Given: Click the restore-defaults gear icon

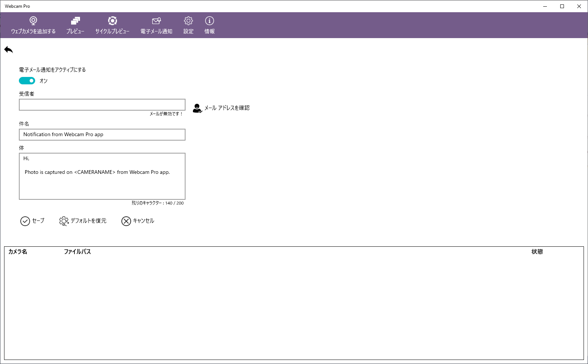Looking at the screenshot, I should point(64,221).
